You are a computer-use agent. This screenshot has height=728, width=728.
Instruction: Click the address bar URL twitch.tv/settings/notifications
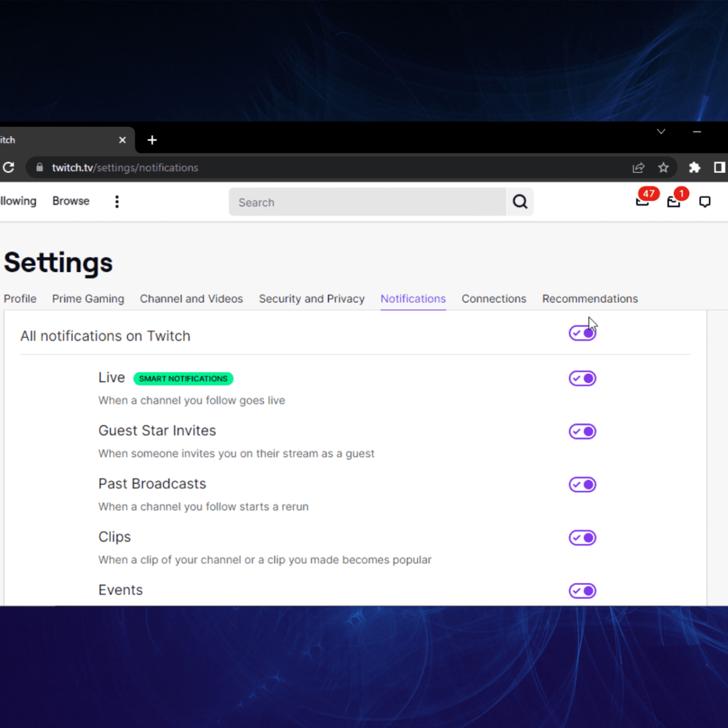(x=125, y=167)
